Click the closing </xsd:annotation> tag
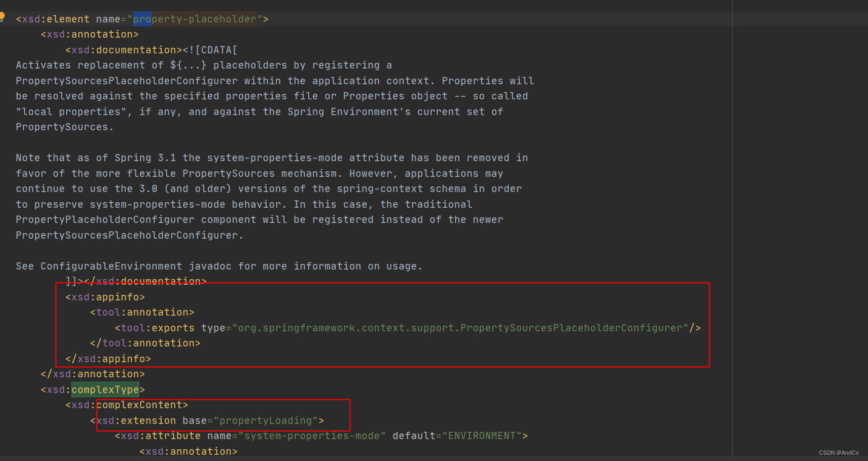The width and height of the screenshot is (868, 461). (x=93, y=374)
